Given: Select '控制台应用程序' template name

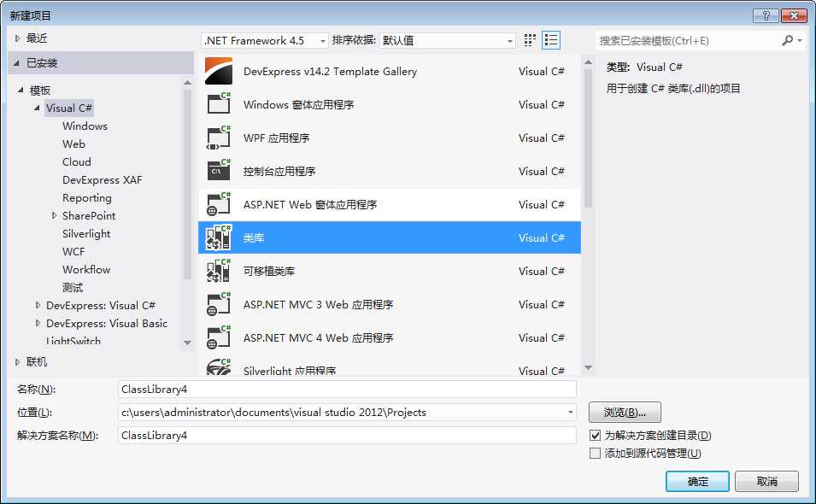Looking at the screenshot, I should [x=279, y=171].
